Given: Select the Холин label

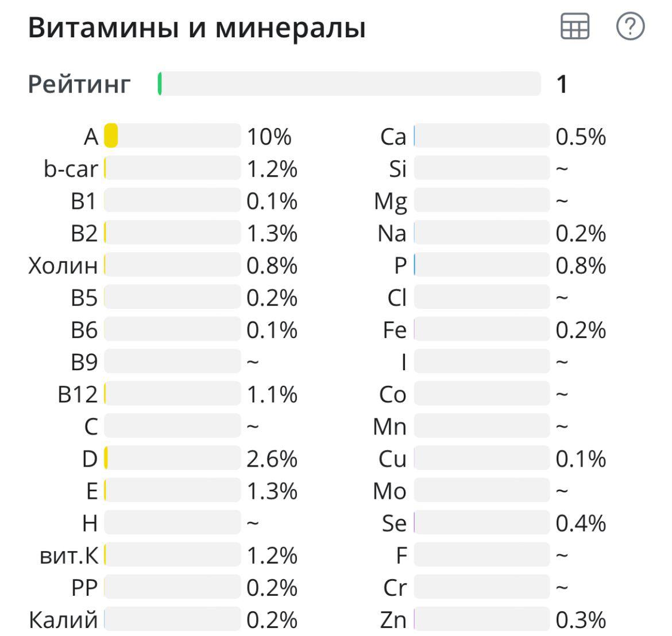Looking at the screenshot, I should [x=63, y=266].
